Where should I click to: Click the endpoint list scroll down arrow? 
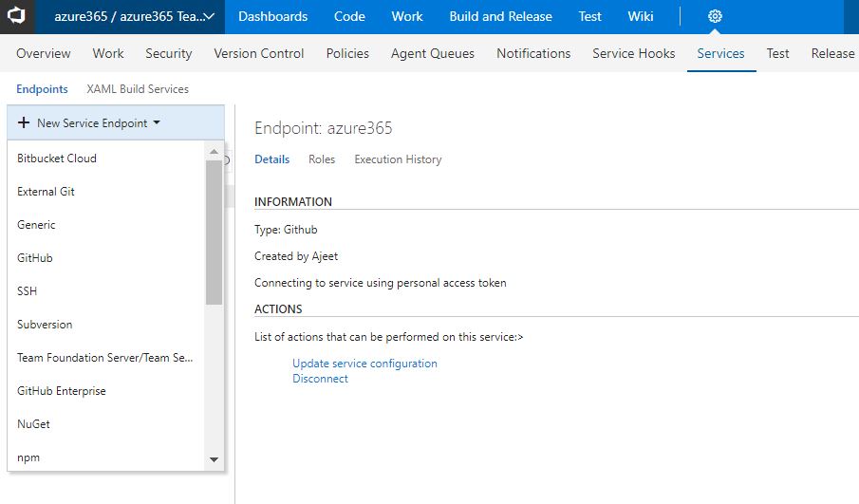pos(214,459)
